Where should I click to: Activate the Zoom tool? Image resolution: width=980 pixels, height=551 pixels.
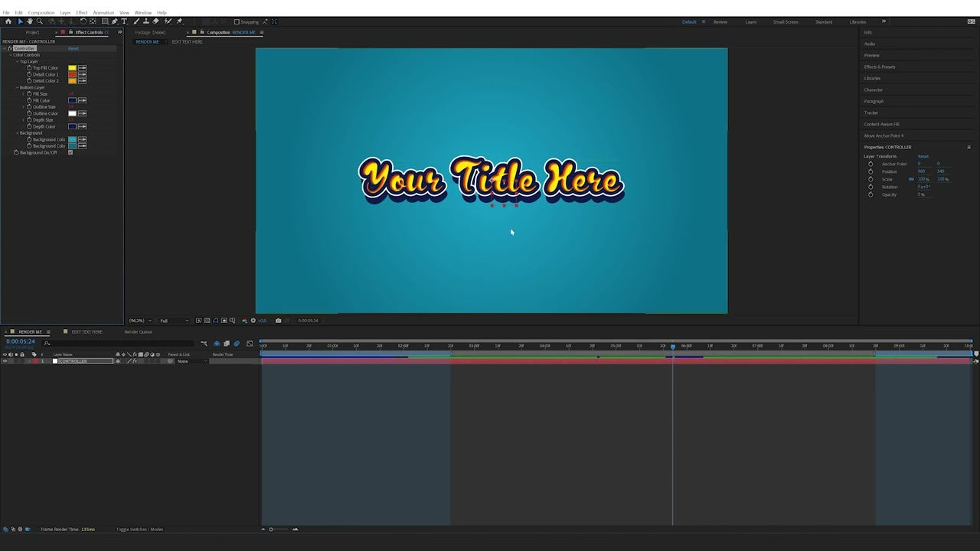click(40, 21)
